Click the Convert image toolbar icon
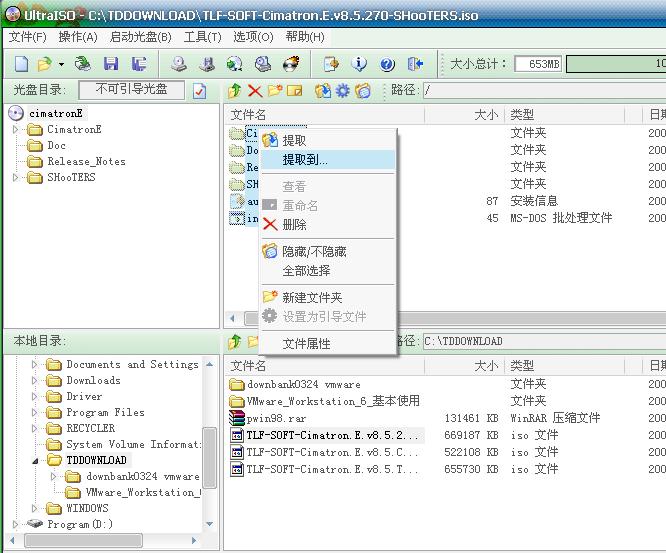The image size is (666, 553). pyautogui.click(x=234, y=64)
